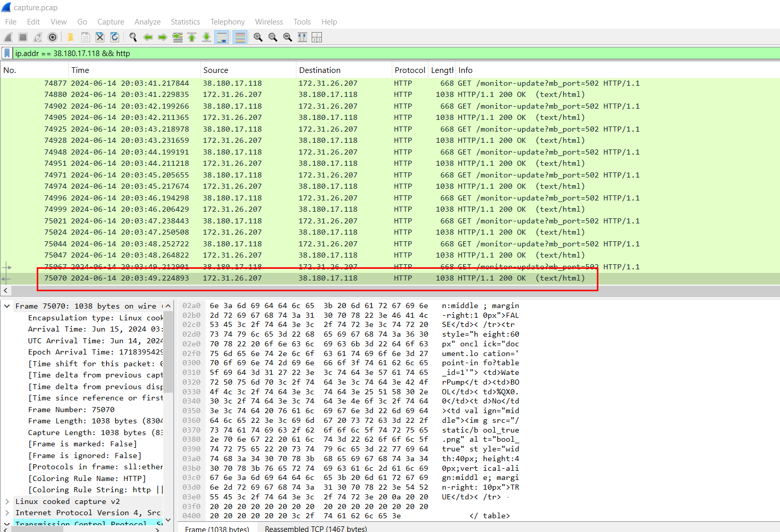Toggle auto-scroll during live capture

click(221, 37)
